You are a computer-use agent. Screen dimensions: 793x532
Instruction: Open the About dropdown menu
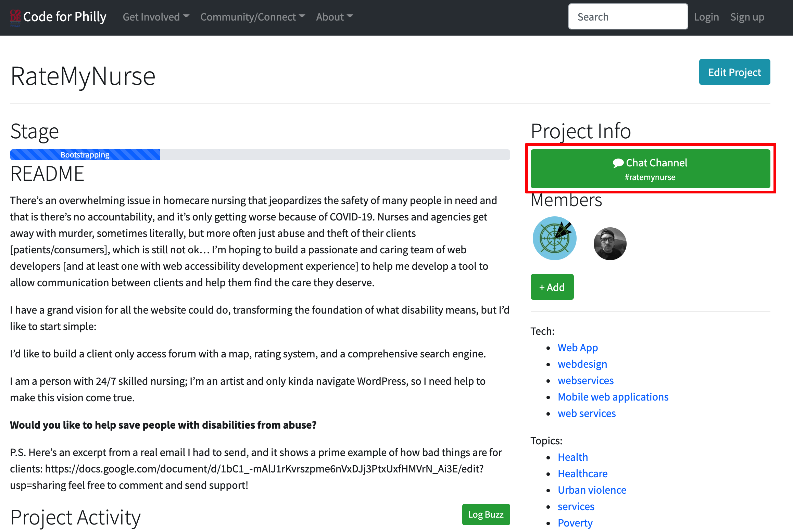tap(334, 17)
